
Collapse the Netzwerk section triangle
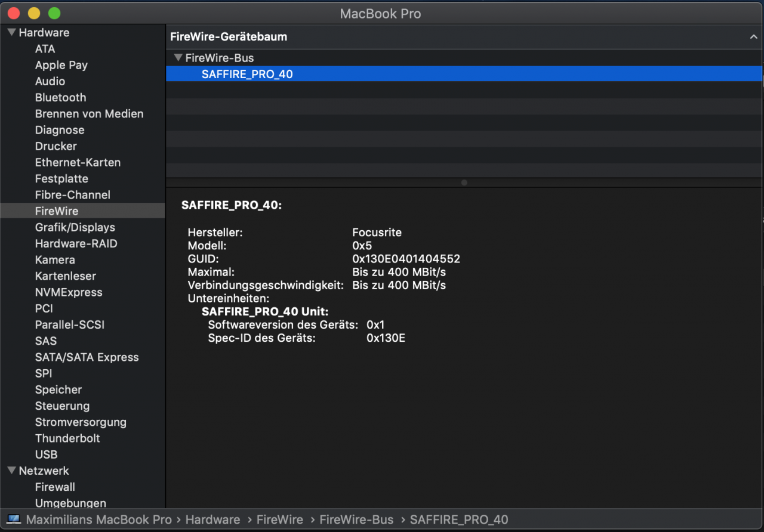coord(12,470)
